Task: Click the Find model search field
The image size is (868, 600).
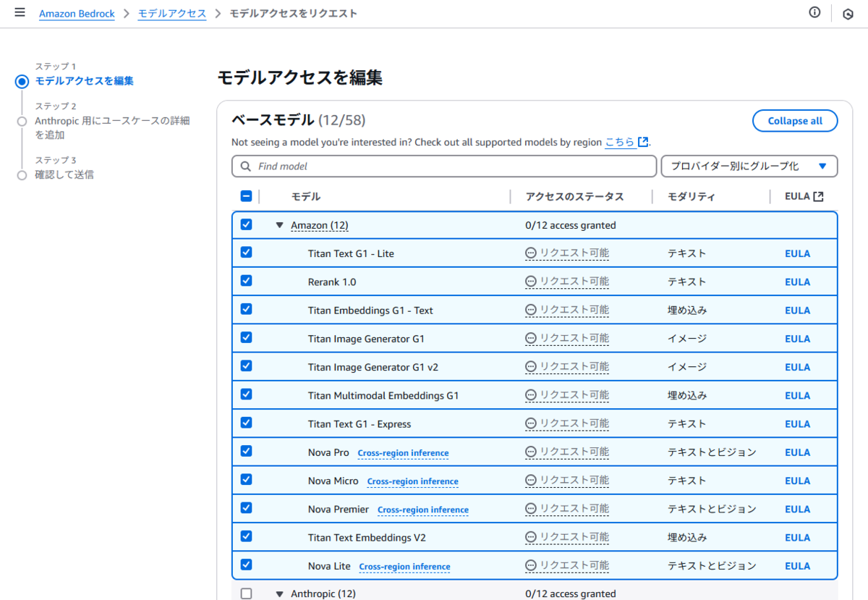Action: (444, 166)
